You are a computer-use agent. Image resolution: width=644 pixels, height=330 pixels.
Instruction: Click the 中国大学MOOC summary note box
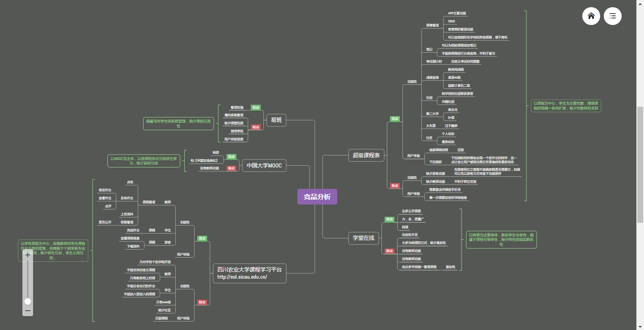143,161
